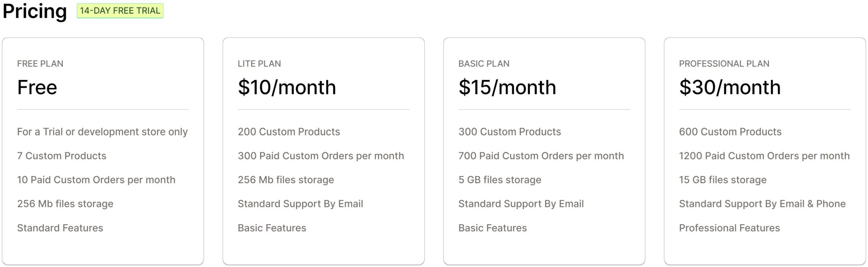Select the $10/month price

pos(287,87)
